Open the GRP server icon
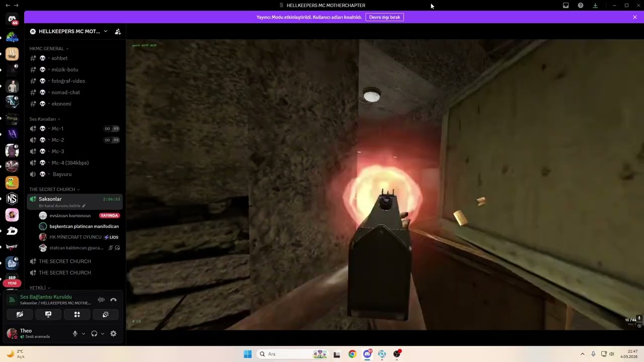The image size is (644, 362). click(x=12, y=263)
